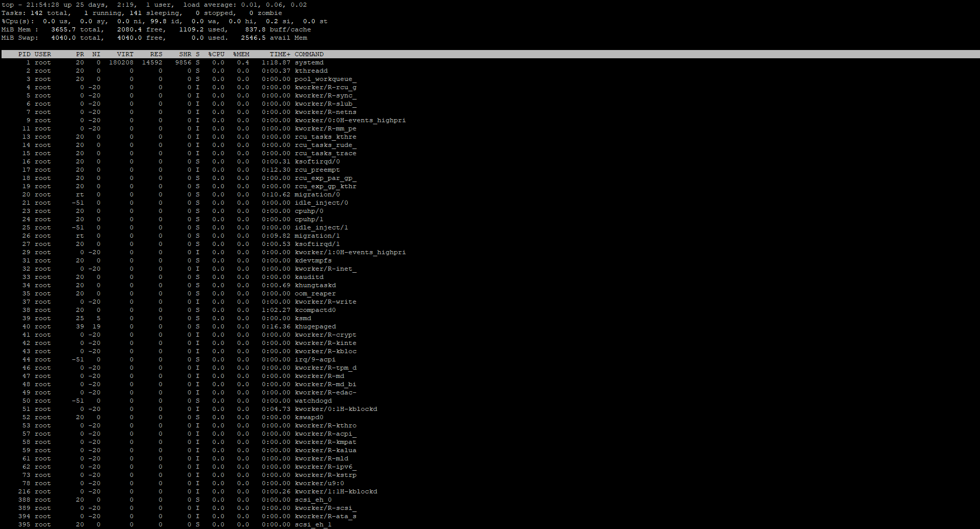The image size is (980, 529).
Task: Click the VIRT column header
Action: click(x=125, y=54)
